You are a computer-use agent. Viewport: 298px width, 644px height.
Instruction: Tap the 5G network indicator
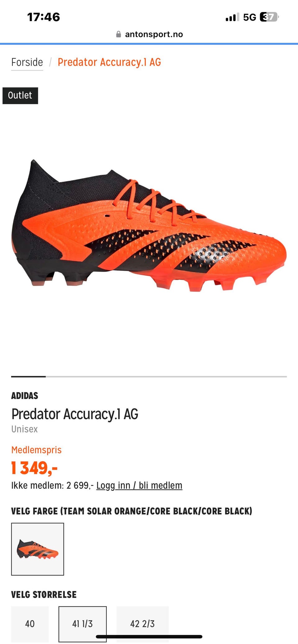(250, 17)
